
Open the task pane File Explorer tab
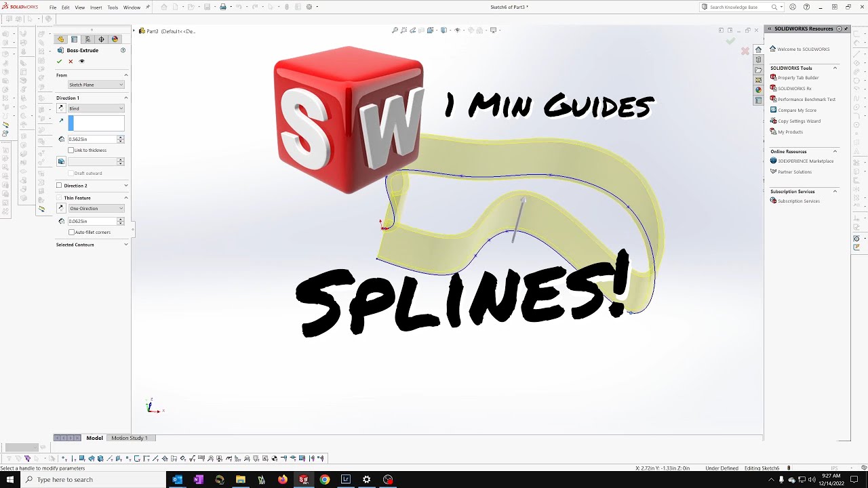pyautogui.click(x=758, y=70)
